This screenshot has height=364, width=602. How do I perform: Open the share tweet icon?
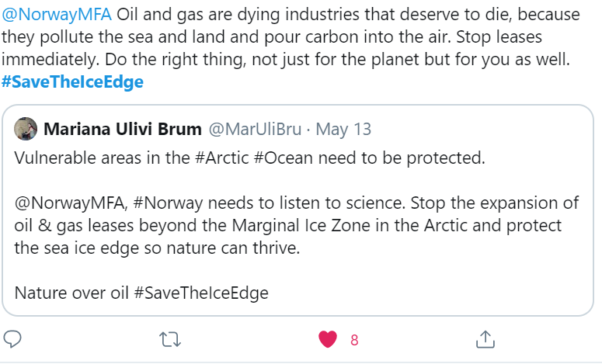pyautogui.click(x=485, y=339)
